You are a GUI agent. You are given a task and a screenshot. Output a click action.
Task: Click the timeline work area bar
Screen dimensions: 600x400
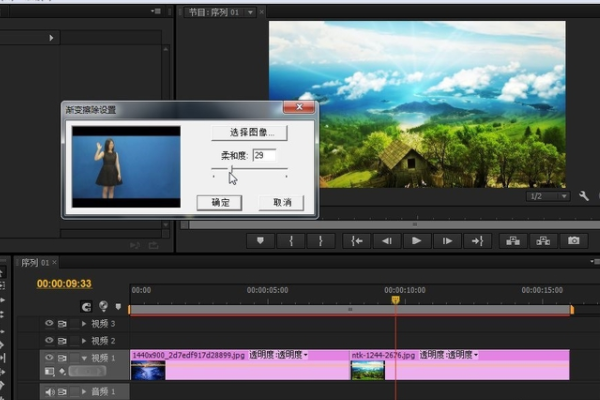coord(350,309)
